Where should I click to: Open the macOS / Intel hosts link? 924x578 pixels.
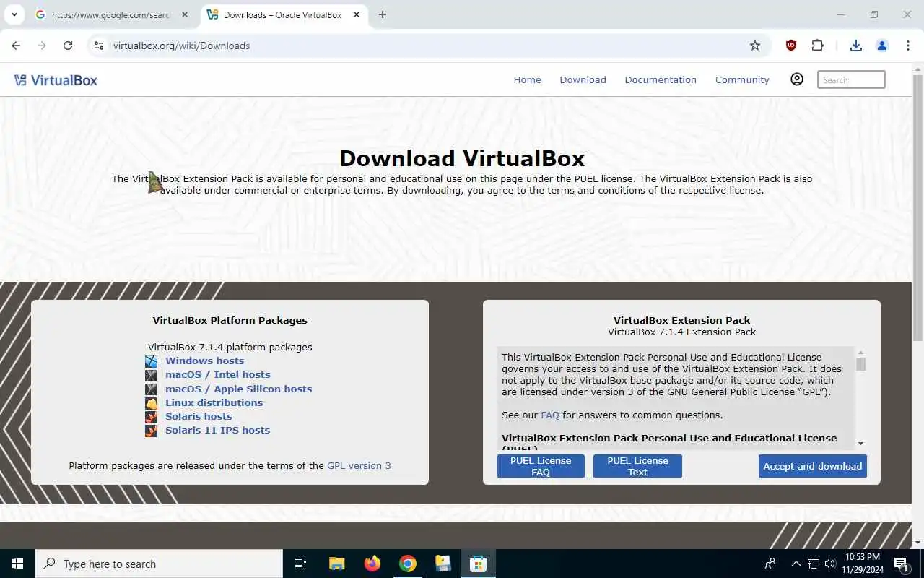217,375
